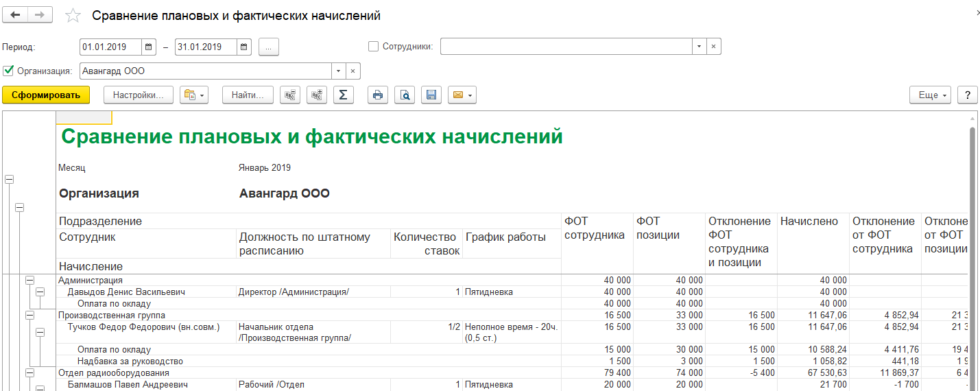
Task: Open calendar for period end date
Action: pyautogui.click(x=244, y=47)
